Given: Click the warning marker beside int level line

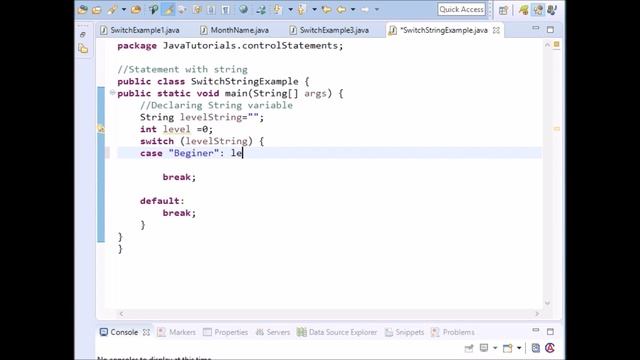Looking at the screenshot, I should 101,129.
